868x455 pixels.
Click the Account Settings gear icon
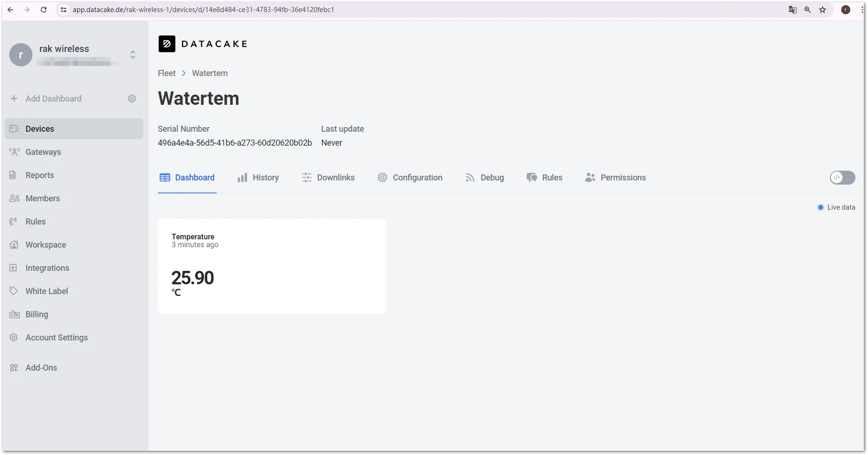(14, 338)
